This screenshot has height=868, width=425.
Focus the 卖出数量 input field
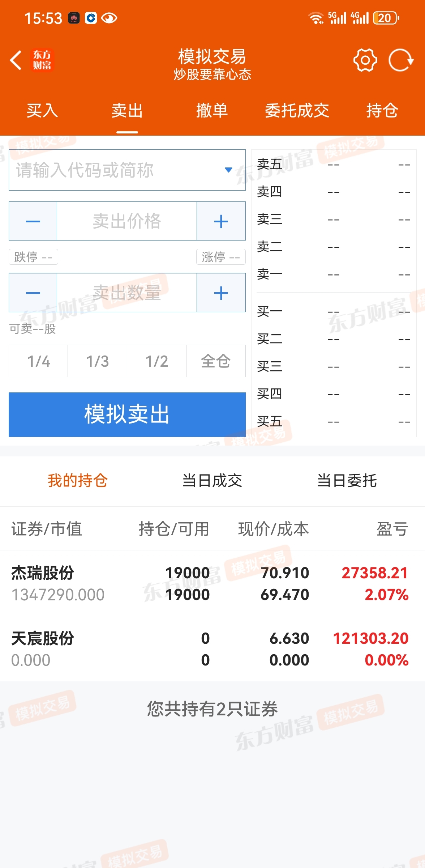(127, 293)
